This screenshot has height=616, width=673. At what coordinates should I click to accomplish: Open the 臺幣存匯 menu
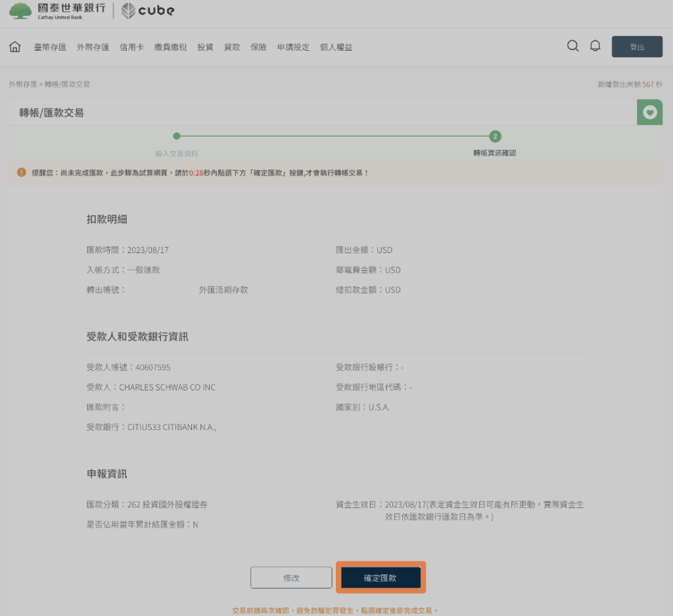pos(49,47)
